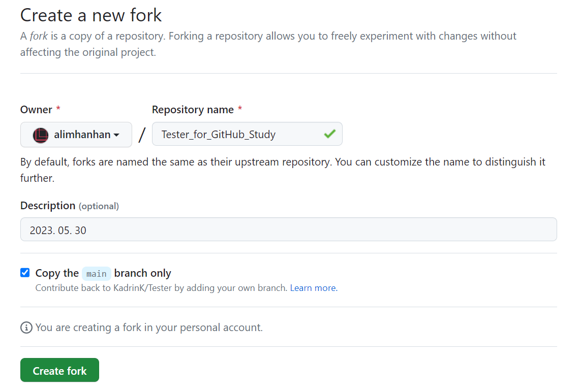Click the red asterisk beside Repository name
The width and height of the screenshot is (580, 392).
tap(240, 110)
